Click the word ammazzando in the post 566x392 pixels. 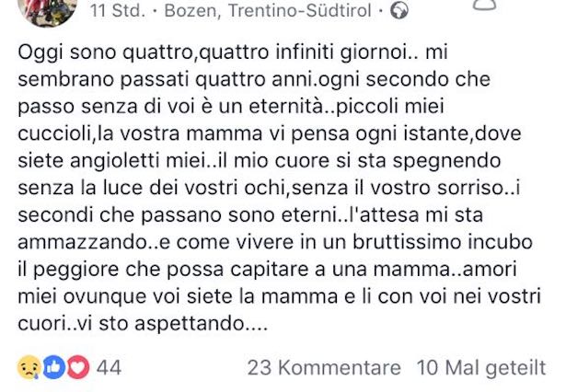[82, 242]
